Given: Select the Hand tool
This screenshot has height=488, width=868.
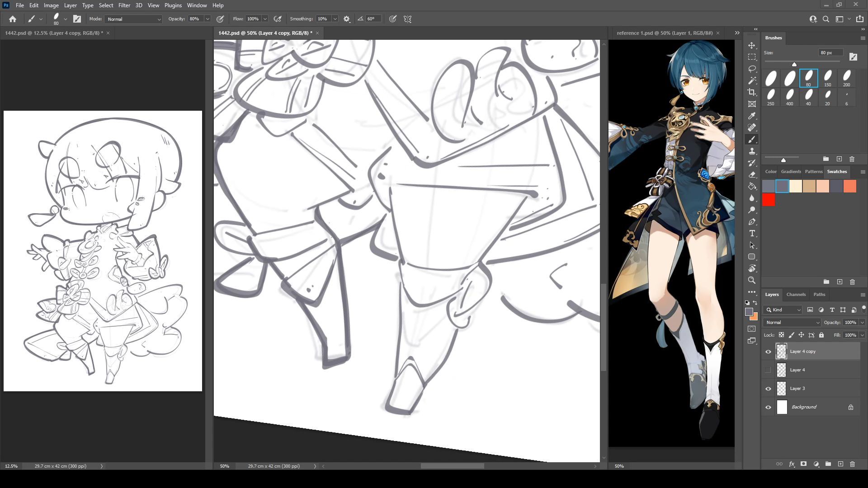Looking at the screenshot, I should click(x=752, y=268).
